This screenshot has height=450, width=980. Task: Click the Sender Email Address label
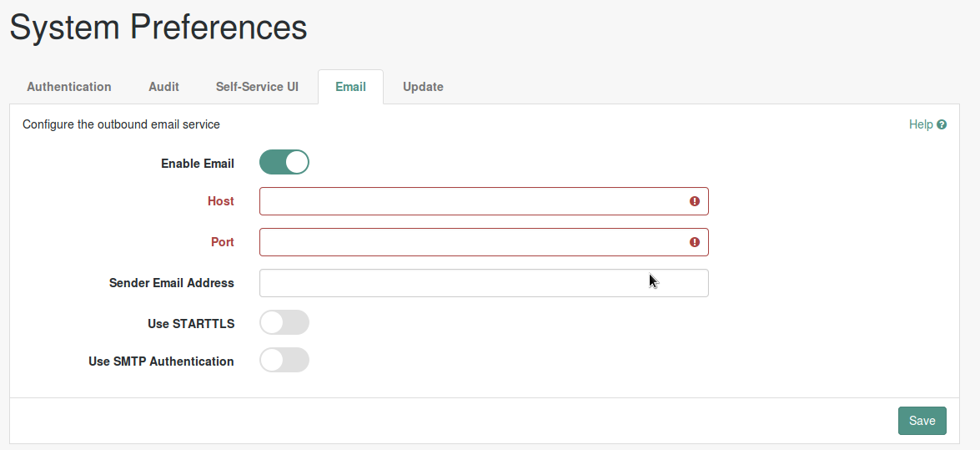coord(171,283)
